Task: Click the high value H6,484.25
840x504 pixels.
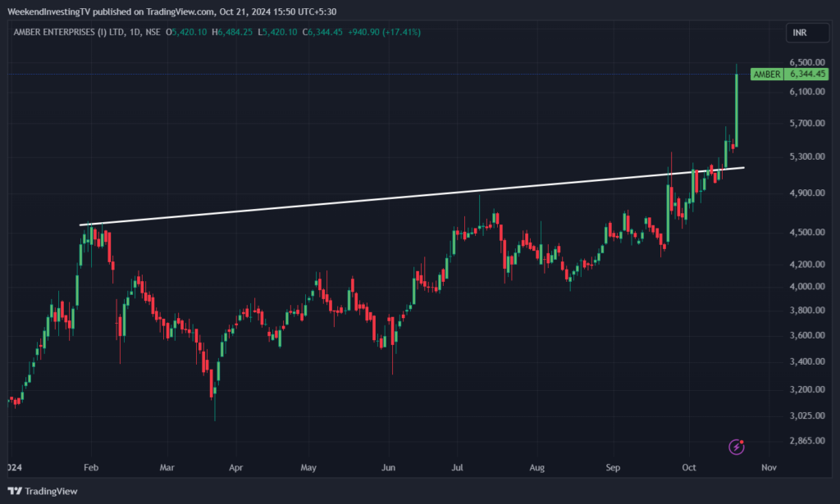Action: click(232, 32)
